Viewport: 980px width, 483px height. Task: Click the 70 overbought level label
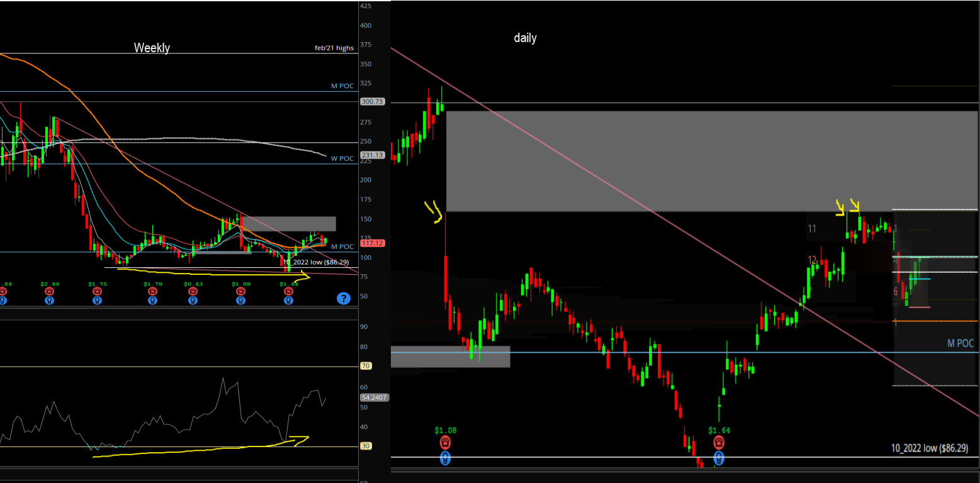coord(366,365)
